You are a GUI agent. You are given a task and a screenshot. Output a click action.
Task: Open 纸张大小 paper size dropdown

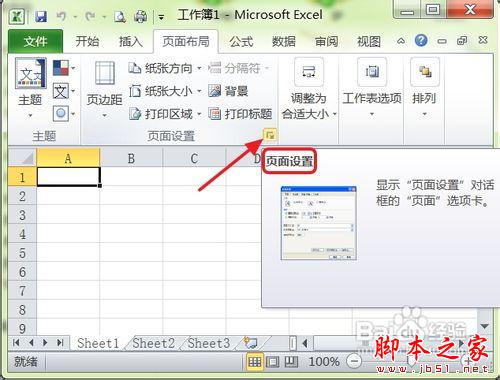165,91
